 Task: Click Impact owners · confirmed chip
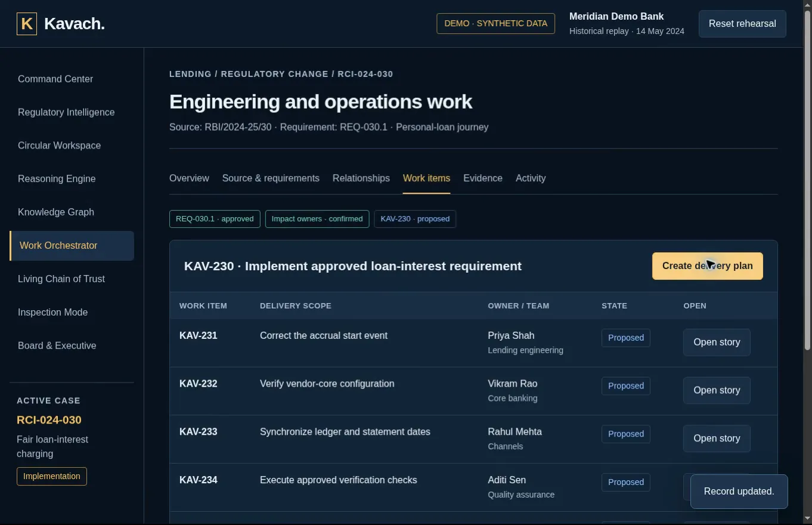(317, 219)
